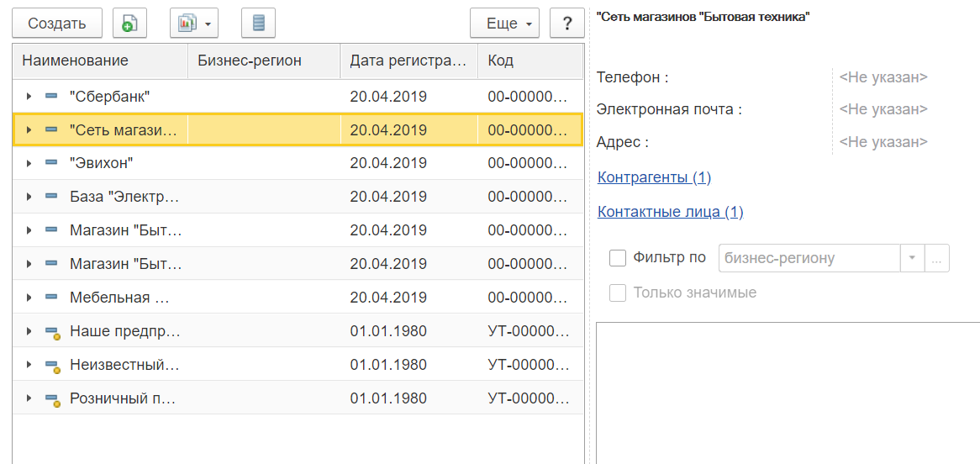Viewport: 980px width, 464px height.
Task: Enable the "Фильтр по" checkbox
Action: click(x=618, y=258)
